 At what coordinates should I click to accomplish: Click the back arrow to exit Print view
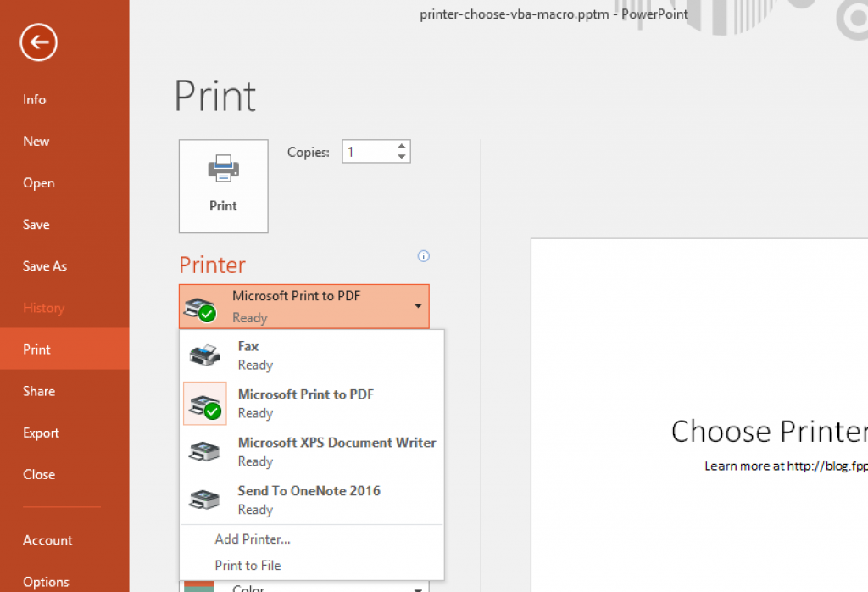click(37, 42)
